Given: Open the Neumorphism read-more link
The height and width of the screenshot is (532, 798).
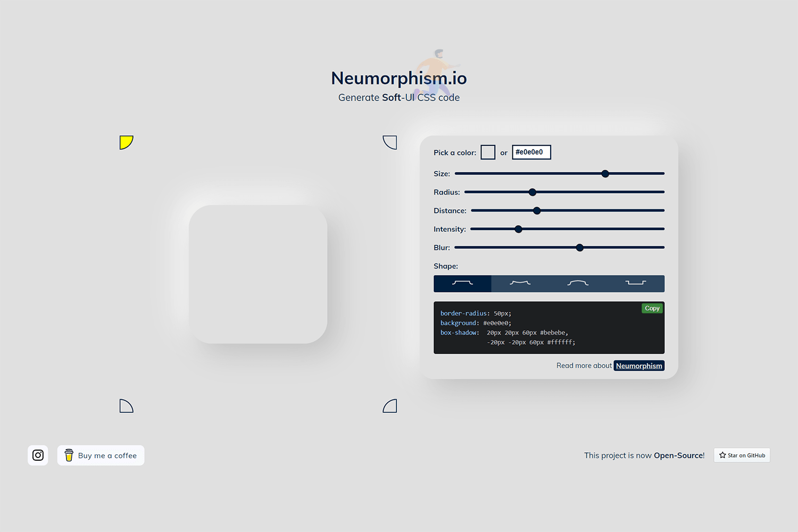Looking at the screenshot, I should coord(639,365).
